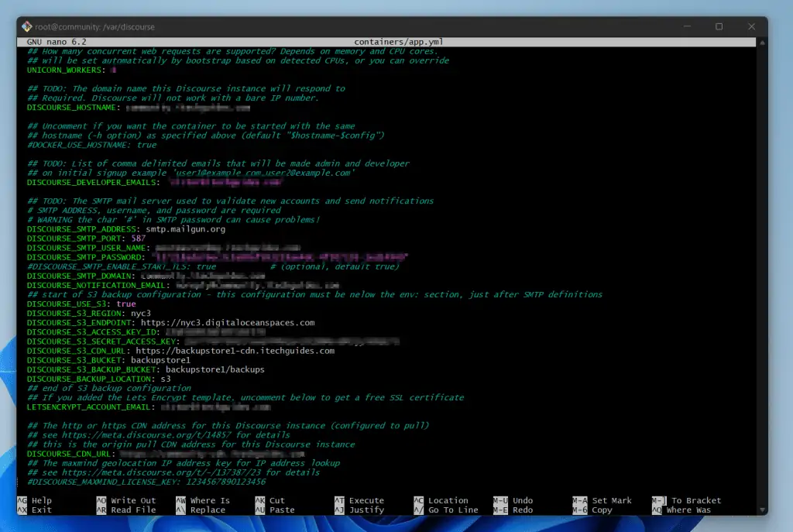This screenshot has width=793, height=532.
Task: Click the https://nyc3.digitaloceanspaces.com endpoint value
Action: click(x=228, y=323)
